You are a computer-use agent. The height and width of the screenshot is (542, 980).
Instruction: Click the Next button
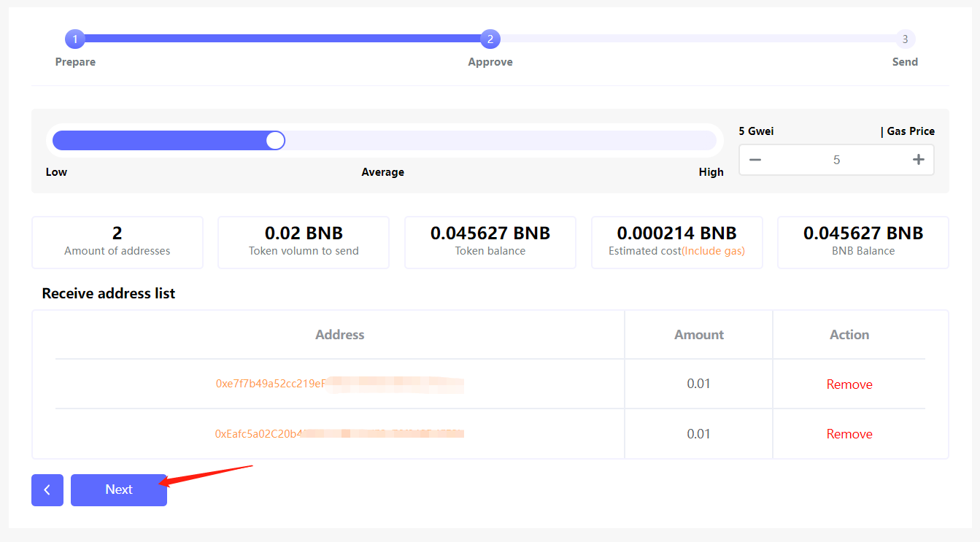119,490
